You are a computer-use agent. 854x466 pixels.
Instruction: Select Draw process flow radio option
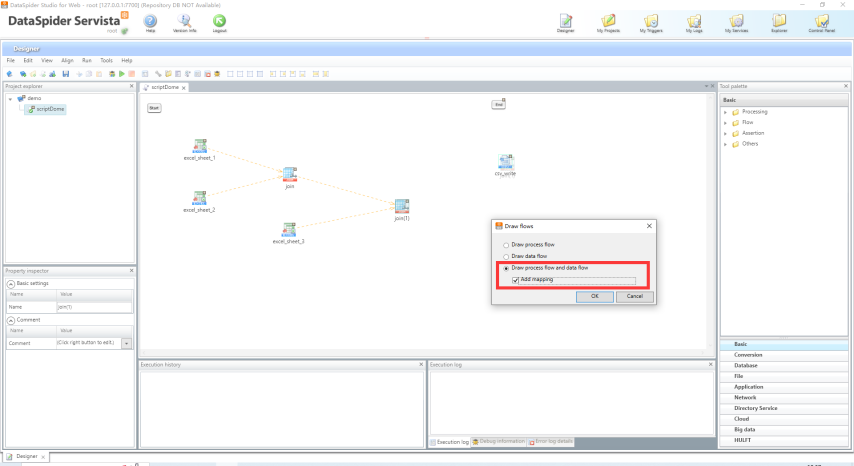pyautogui.click(x=506, y=245)
